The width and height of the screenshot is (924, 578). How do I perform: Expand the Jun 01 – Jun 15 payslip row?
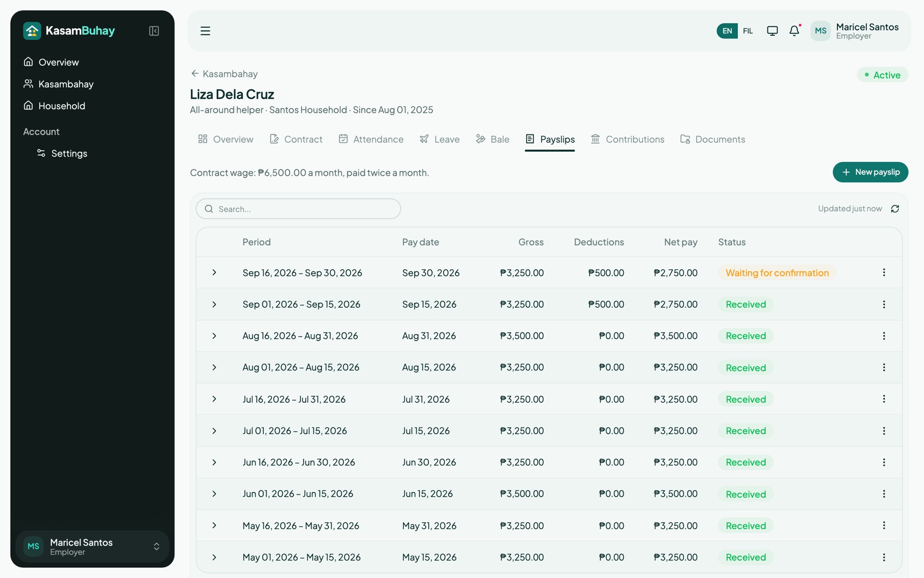click(x=214, y=494)
